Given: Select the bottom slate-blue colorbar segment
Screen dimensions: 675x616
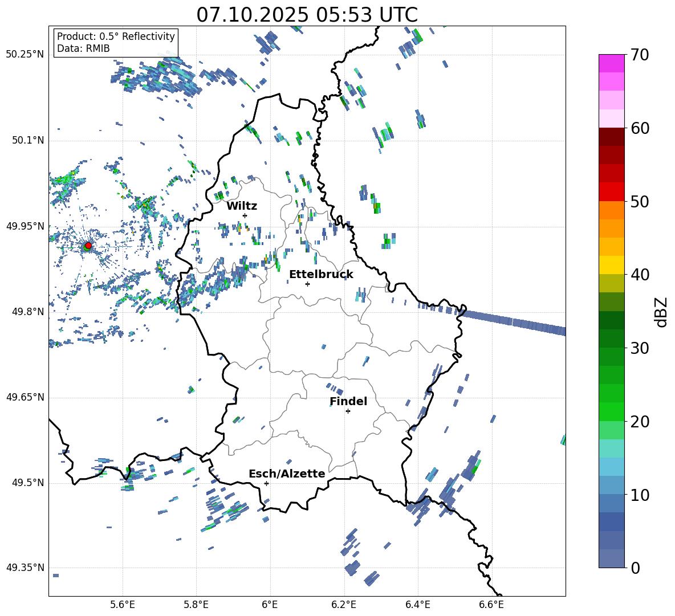Looking at the screenshot, I should pos(612,558).
